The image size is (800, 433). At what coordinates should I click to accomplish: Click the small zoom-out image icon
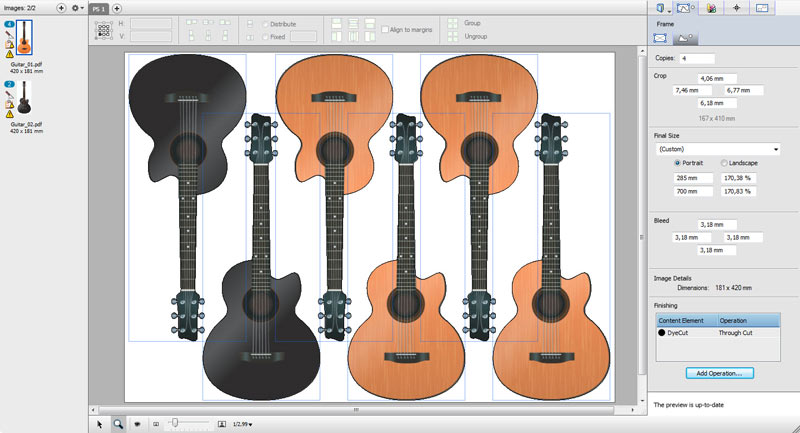[156, 424]
